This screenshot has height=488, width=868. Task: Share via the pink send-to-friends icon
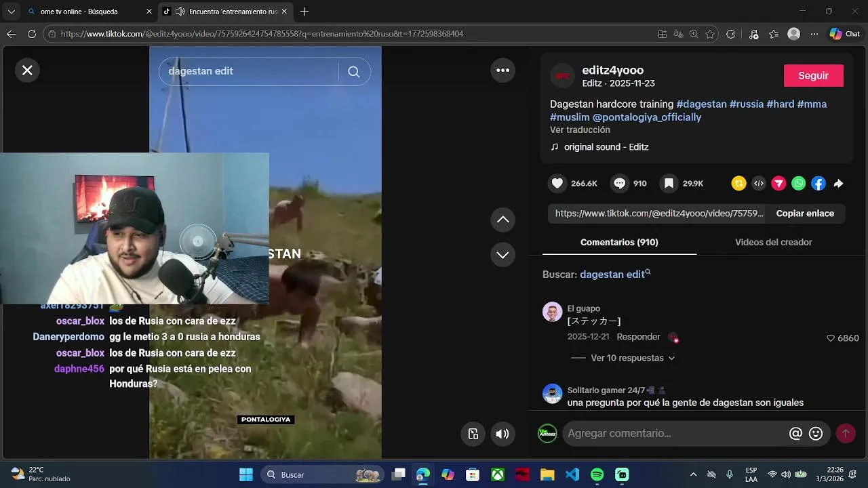(778, 183)
